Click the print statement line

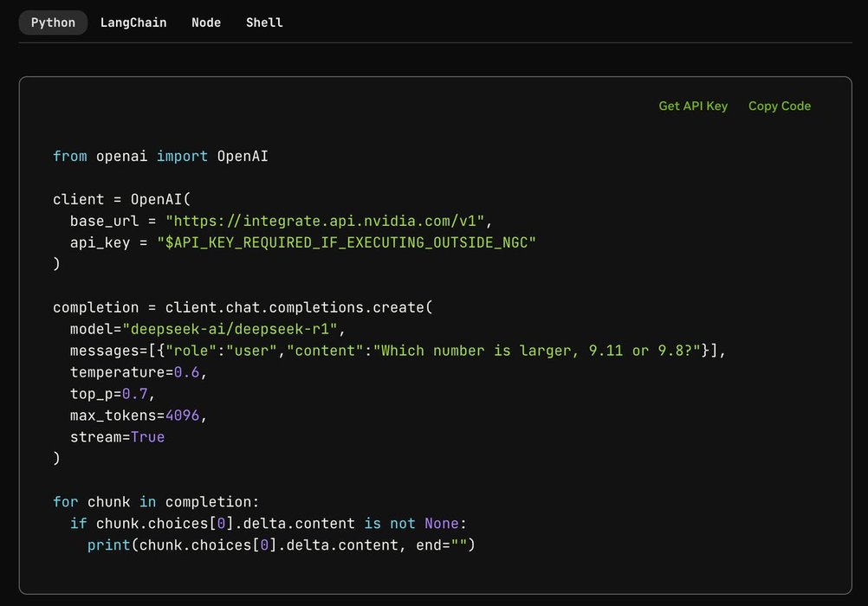click(x=282, y=545)
